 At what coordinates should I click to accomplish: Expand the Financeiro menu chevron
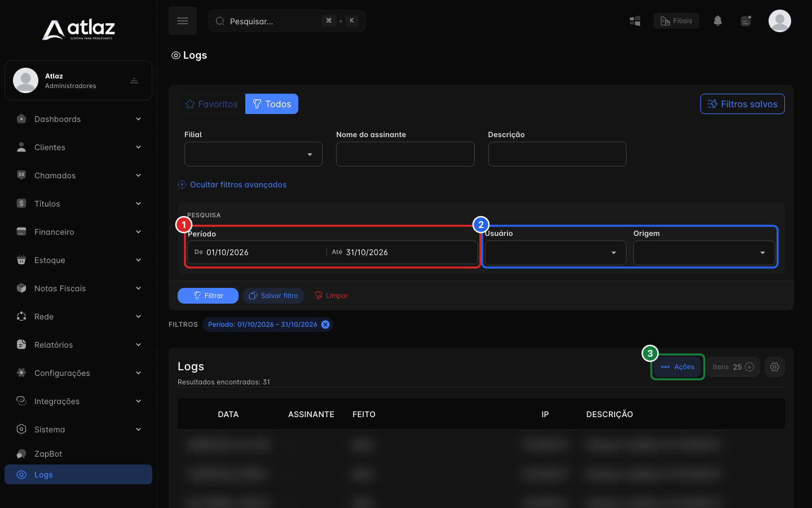[x=138, y=232]
